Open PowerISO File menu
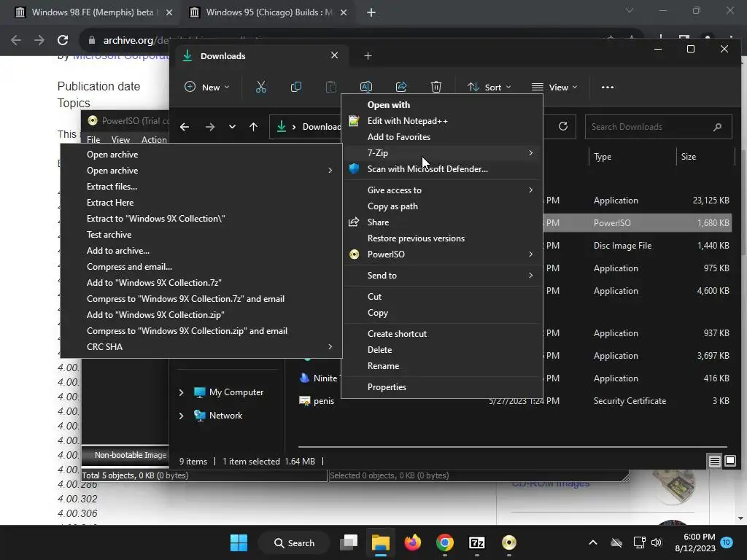 (x=93, y=139)
